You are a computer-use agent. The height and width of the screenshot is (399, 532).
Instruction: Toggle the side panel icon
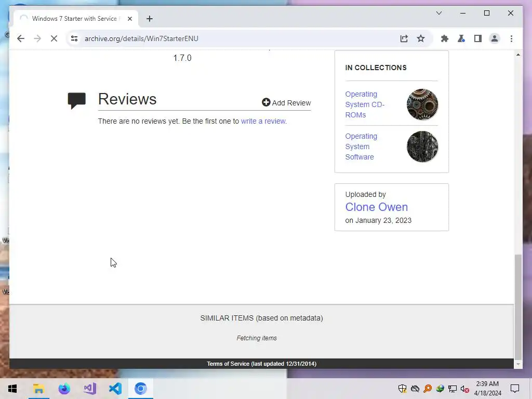coord(478,38)
